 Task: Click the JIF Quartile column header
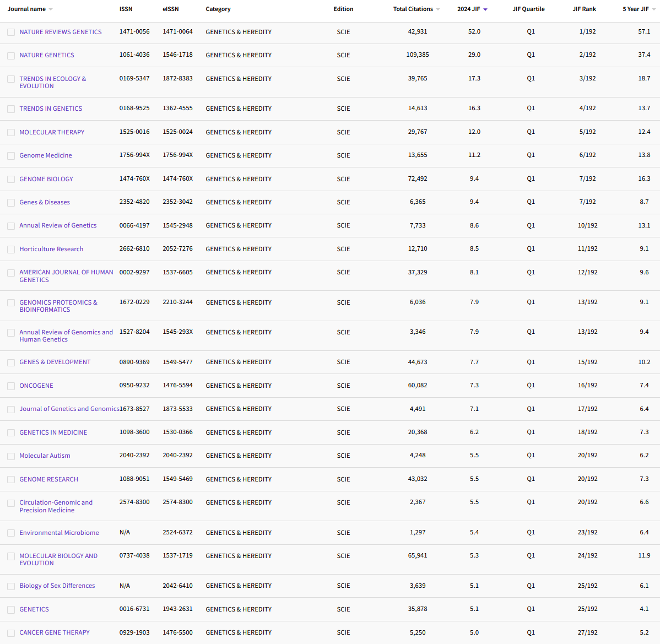pos(528,9)
